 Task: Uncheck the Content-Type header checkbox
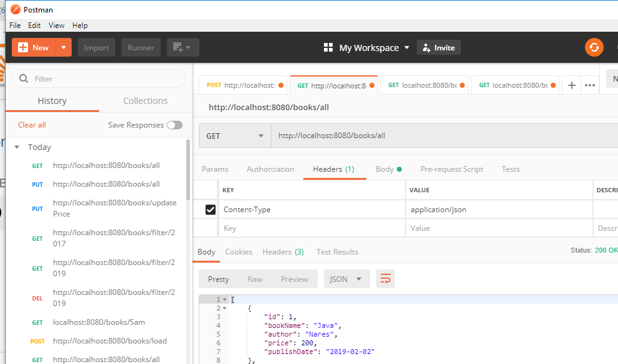[x=211, y=210]
